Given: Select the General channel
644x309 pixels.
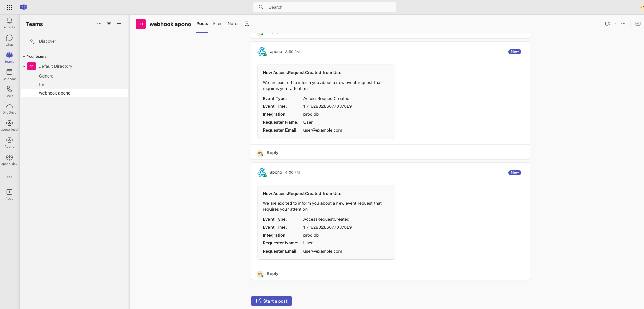Looking at the screenshot, I should coord(47,76).
